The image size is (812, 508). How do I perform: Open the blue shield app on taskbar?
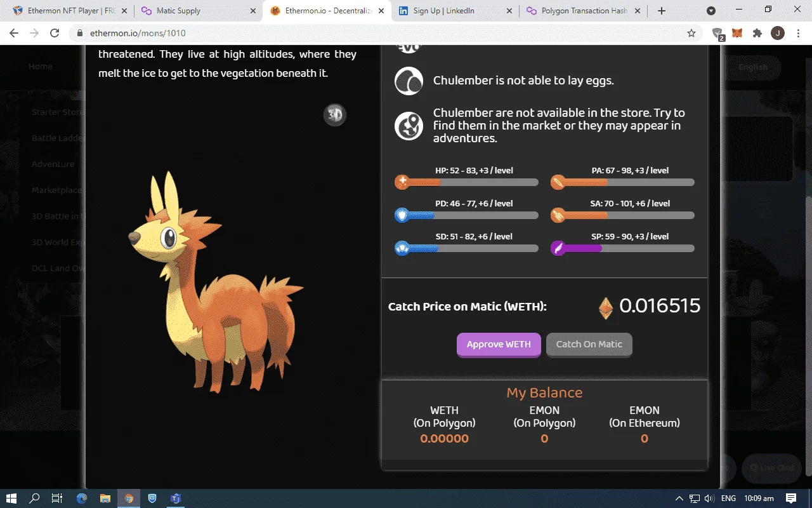pyautogui.click(x=152, y=498)
